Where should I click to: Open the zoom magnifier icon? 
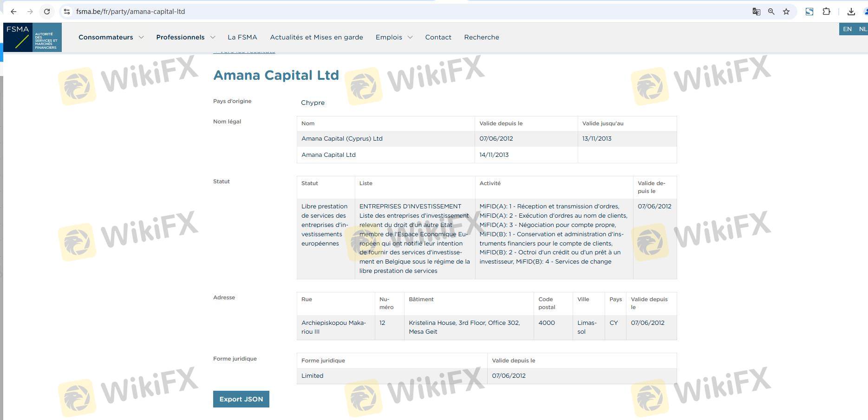(x=771, y=12)
